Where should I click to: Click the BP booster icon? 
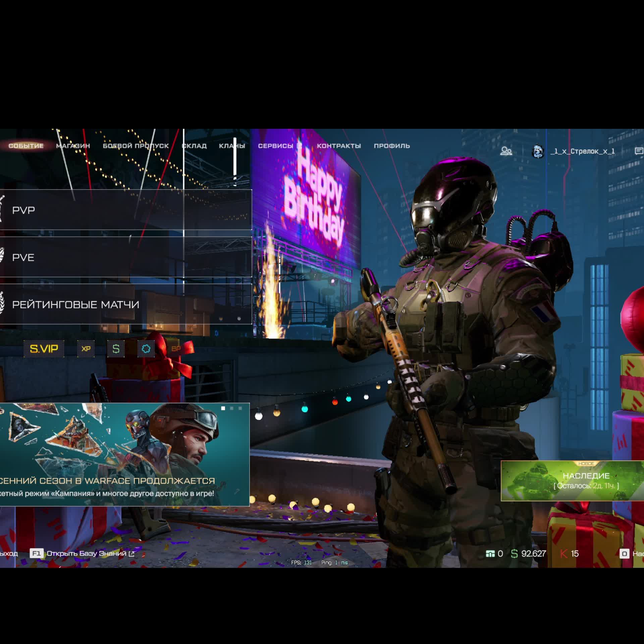pos(176,349)
